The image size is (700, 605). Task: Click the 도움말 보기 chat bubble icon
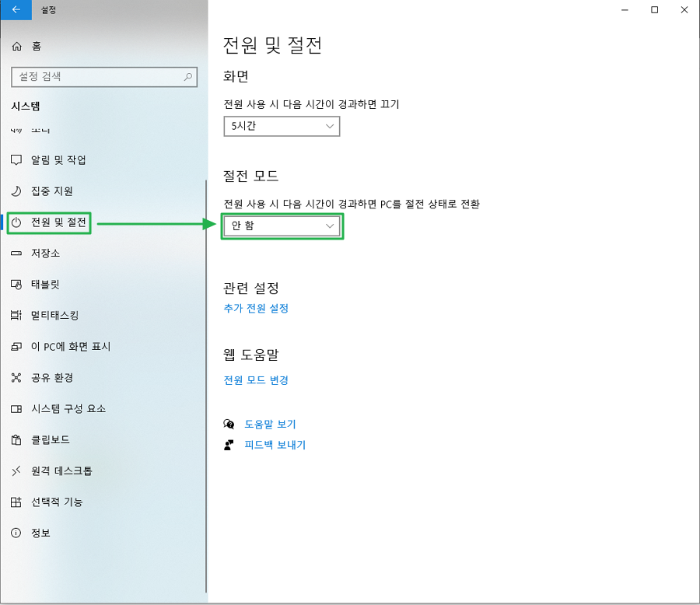229,424
